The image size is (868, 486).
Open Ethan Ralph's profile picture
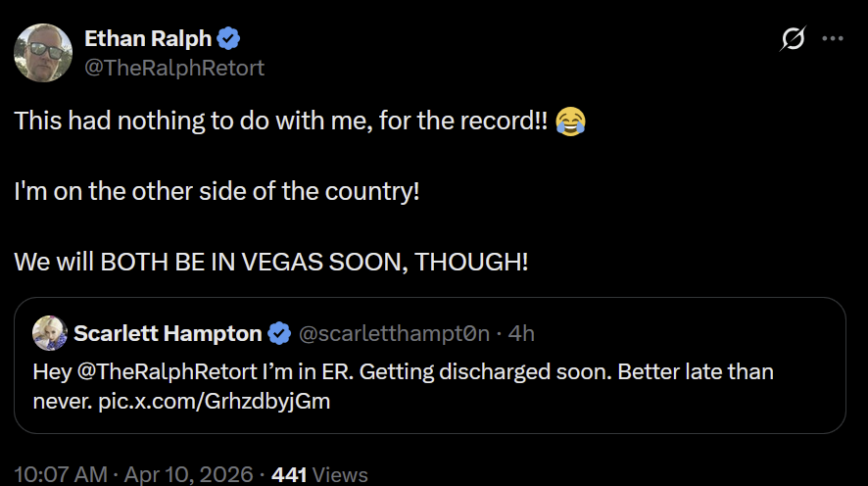[x=43, y=53]
